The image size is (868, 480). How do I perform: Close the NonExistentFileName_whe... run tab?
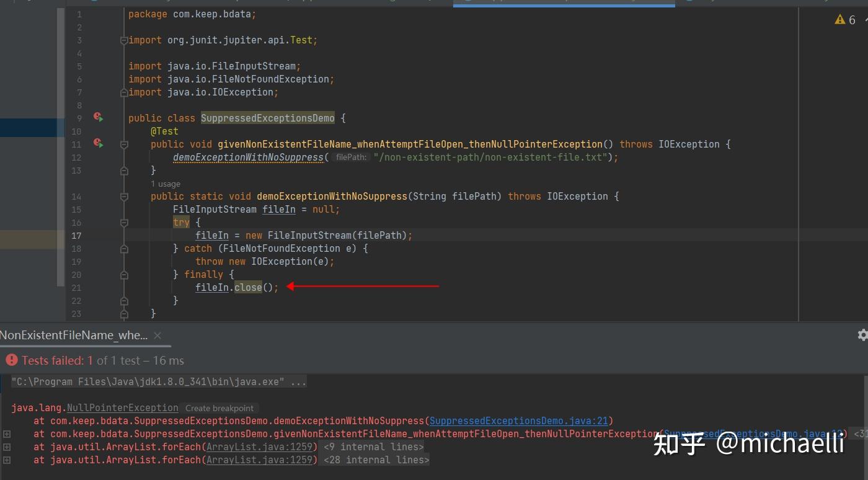[x=157, y=336]
